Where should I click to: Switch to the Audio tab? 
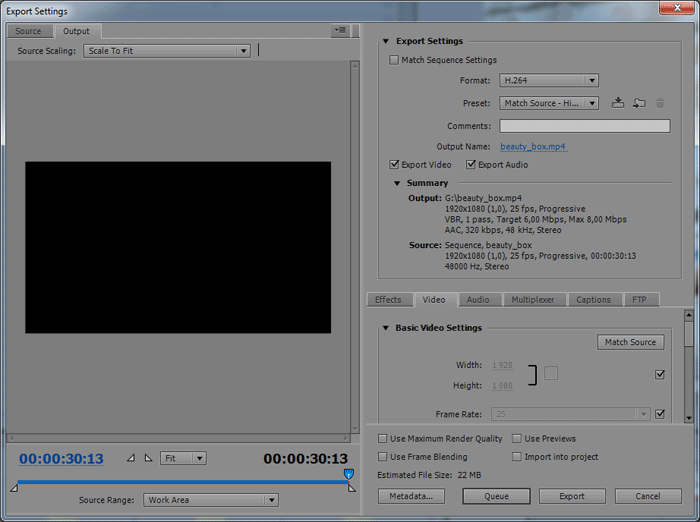(x=478, y=300)
